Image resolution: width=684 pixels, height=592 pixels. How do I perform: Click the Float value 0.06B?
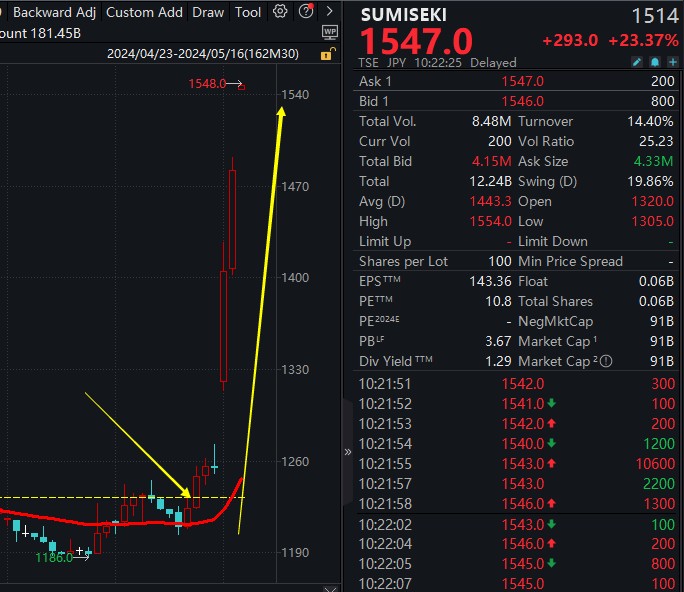coord(656,281)
